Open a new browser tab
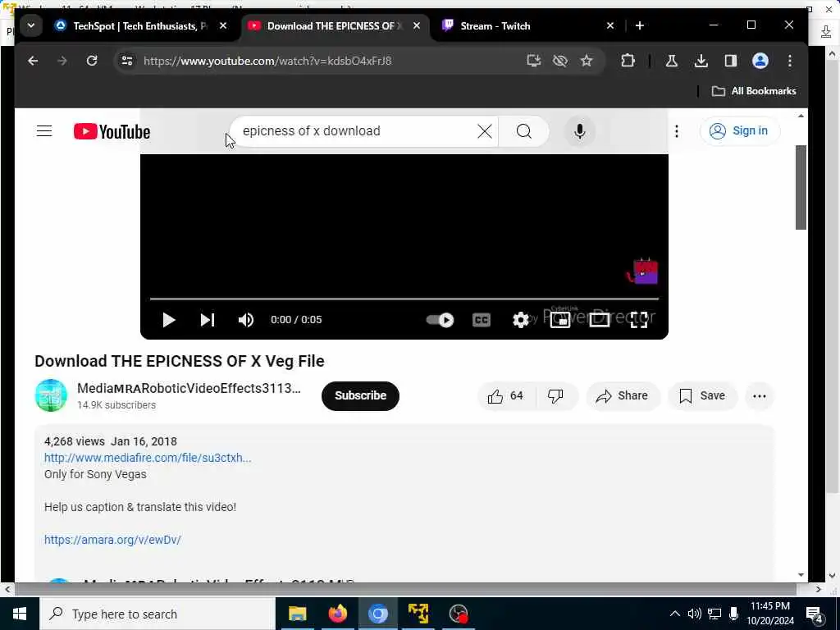 coord(640,25)
